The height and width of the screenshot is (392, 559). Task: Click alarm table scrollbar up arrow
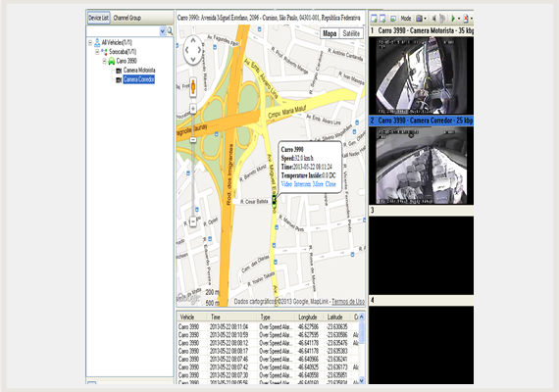click(x=362, y=317)
